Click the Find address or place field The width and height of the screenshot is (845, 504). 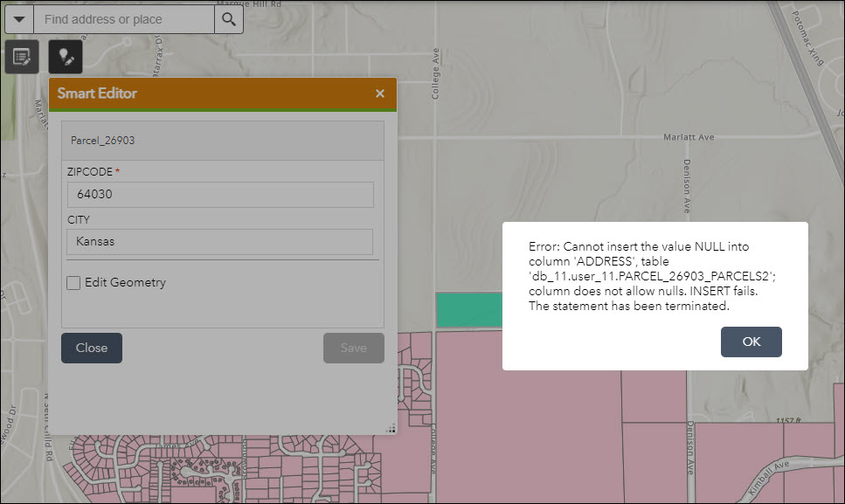coord(124,19)
